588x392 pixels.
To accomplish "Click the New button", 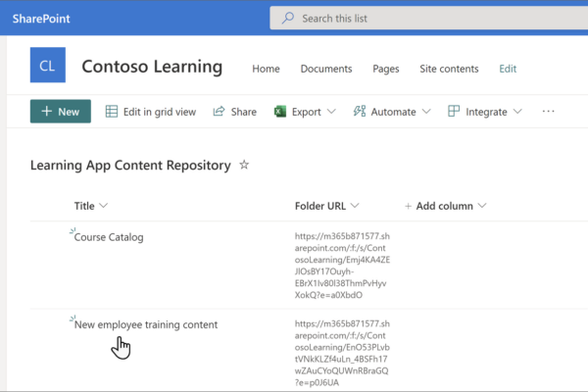I will (x=61, y=112).
